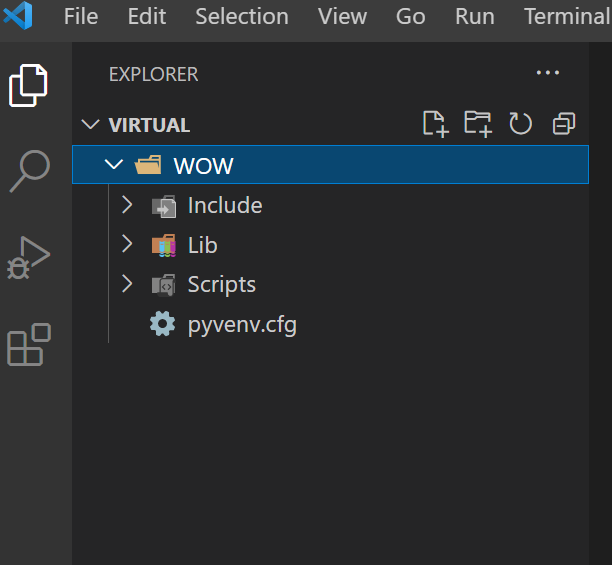Select the Include folder label
The height and width of the screenshot is (565, 612).
point(225,205)
